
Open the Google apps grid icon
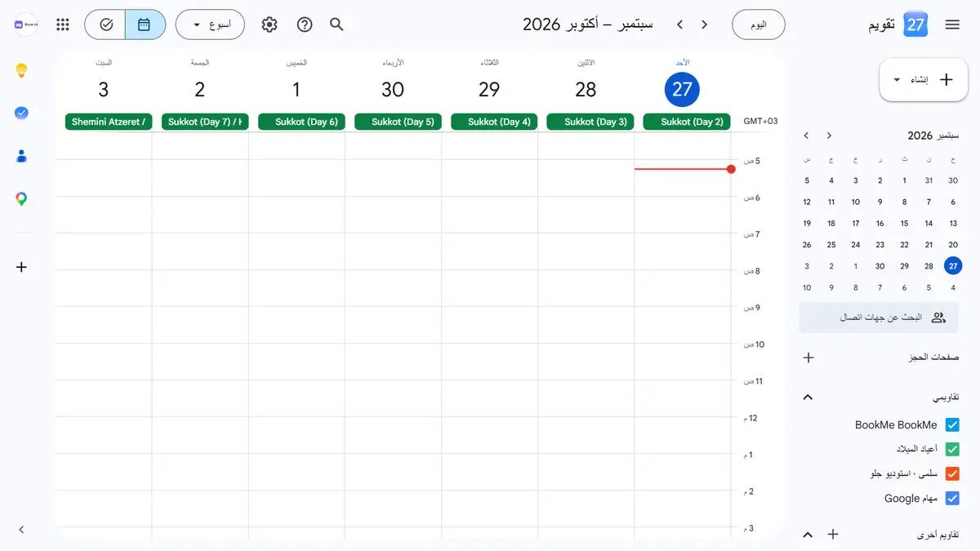(x=63, y=24)
